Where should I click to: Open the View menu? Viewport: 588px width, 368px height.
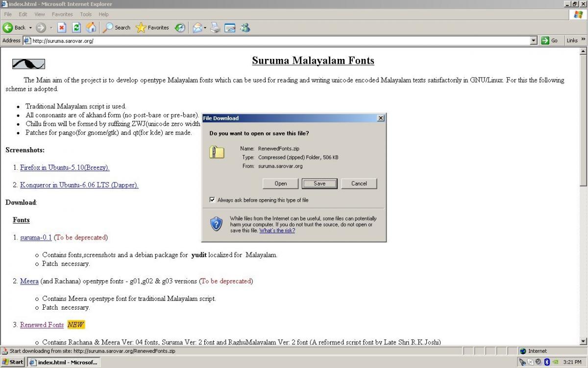click(x=40, y=14)
